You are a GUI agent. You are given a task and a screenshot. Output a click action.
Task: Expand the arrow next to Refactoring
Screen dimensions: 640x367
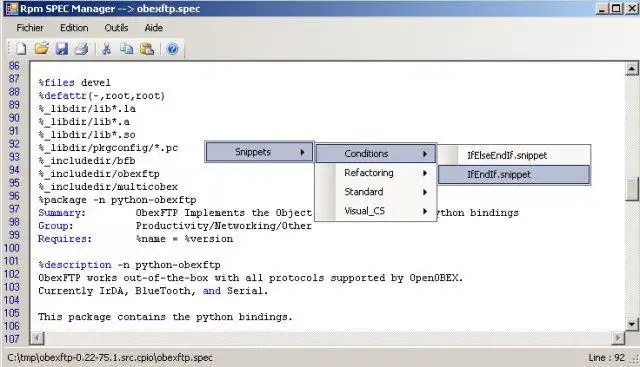point(425,173)
